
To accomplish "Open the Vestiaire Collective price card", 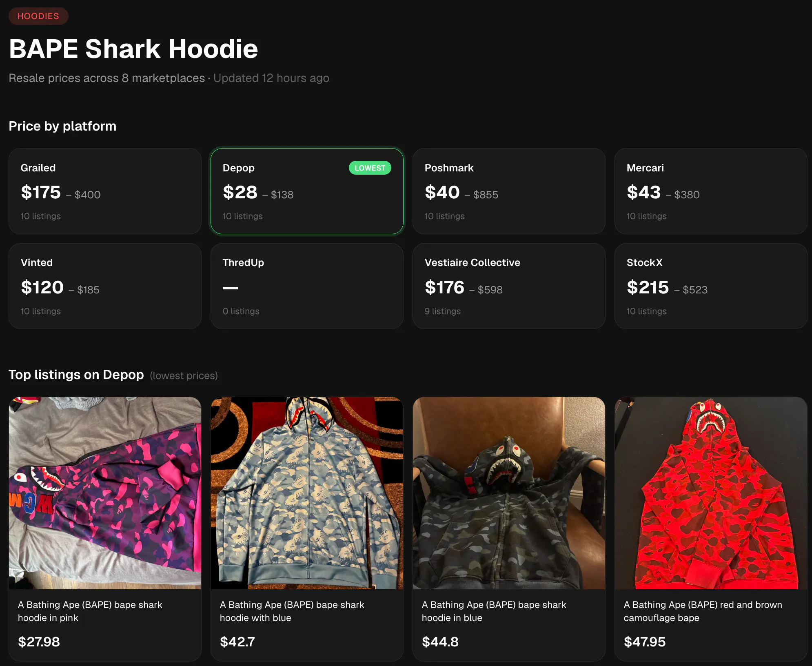I will pyautogui.click(x=509, y=286).
